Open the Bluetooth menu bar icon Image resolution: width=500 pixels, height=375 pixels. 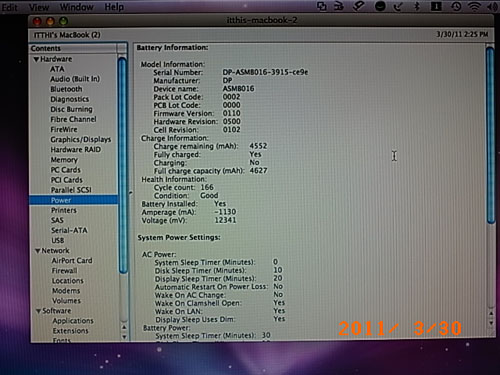point(416,6)
